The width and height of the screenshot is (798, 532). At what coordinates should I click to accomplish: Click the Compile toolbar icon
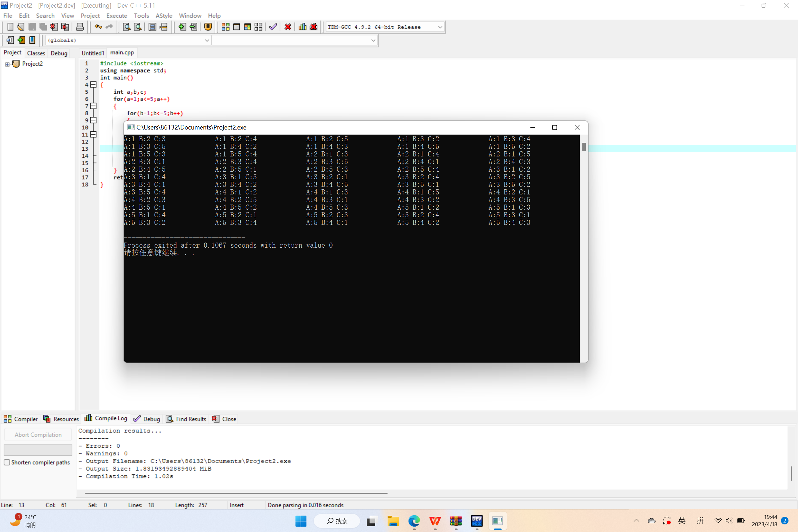tap(225, 27)
